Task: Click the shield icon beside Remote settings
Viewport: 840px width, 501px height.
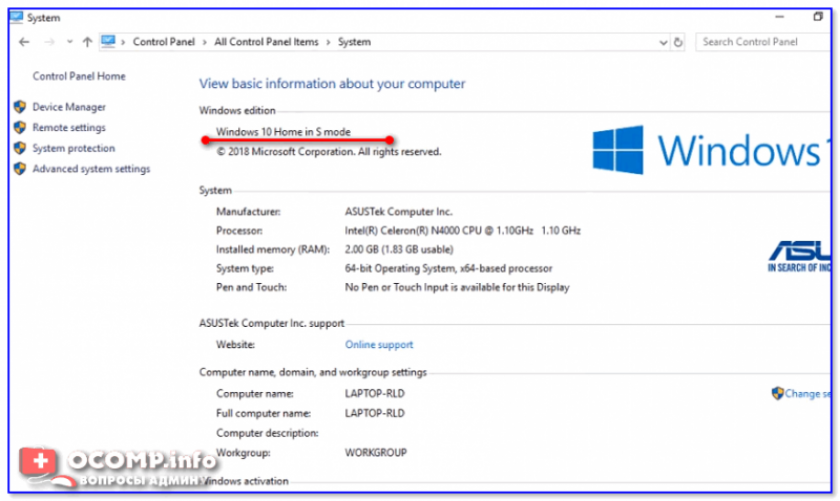Action: 20,127
